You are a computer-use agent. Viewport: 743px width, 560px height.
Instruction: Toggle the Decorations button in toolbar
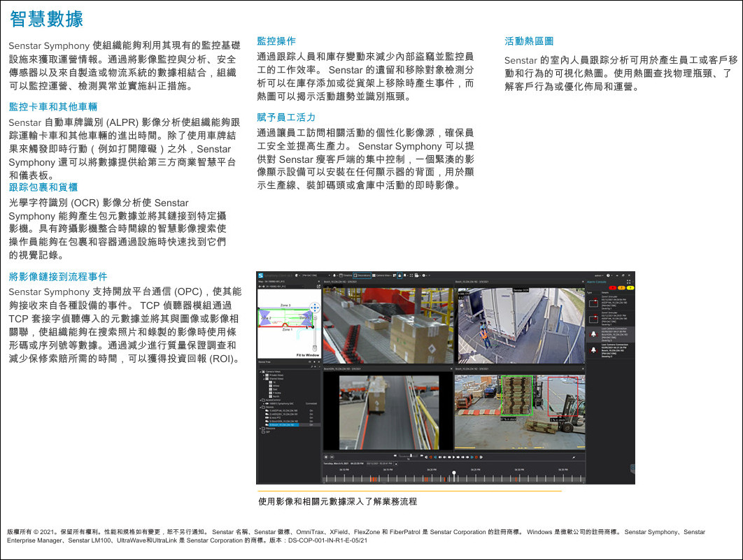[362, 275]
